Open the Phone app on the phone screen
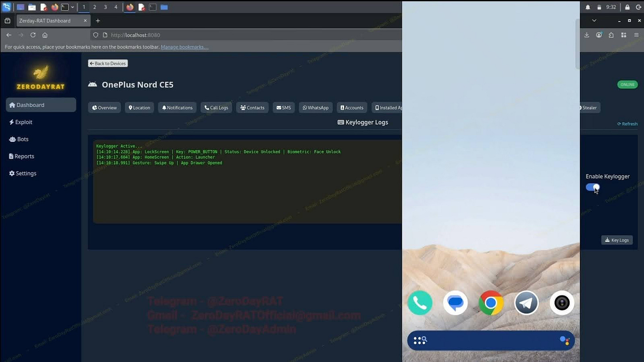The image size is (644, 362). tap(420, 303)
